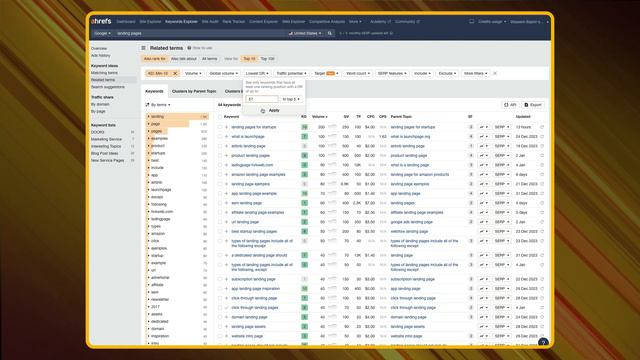The width and height of the screenshot is (640, 360).
Task: Click the keyword search input in top bar
Action: (200, 33)
